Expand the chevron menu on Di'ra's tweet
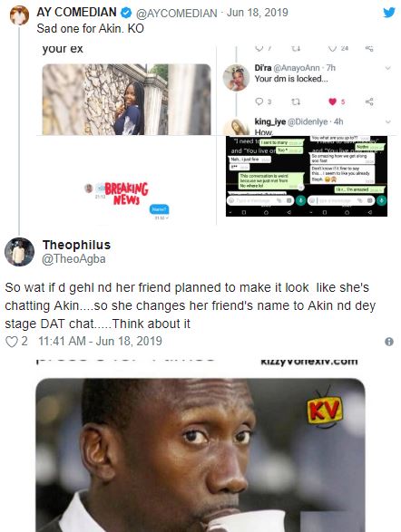The width and height of the screenshot is (401, 532). click(387, 69)
